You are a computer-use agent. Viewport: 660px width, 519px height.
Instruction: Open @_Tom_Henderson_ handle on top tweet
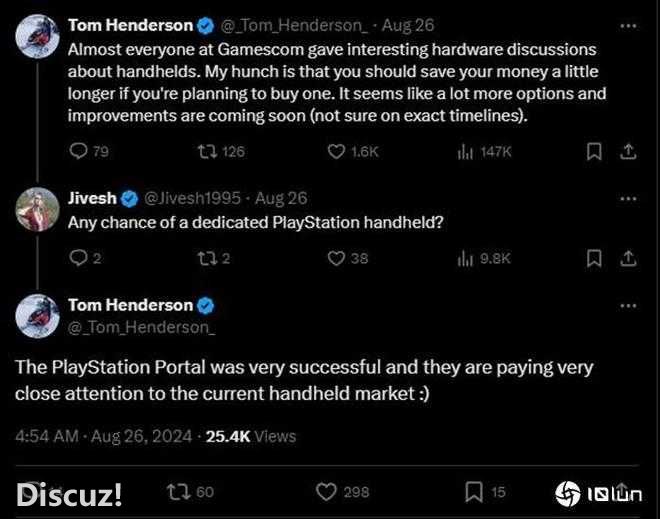294,26
